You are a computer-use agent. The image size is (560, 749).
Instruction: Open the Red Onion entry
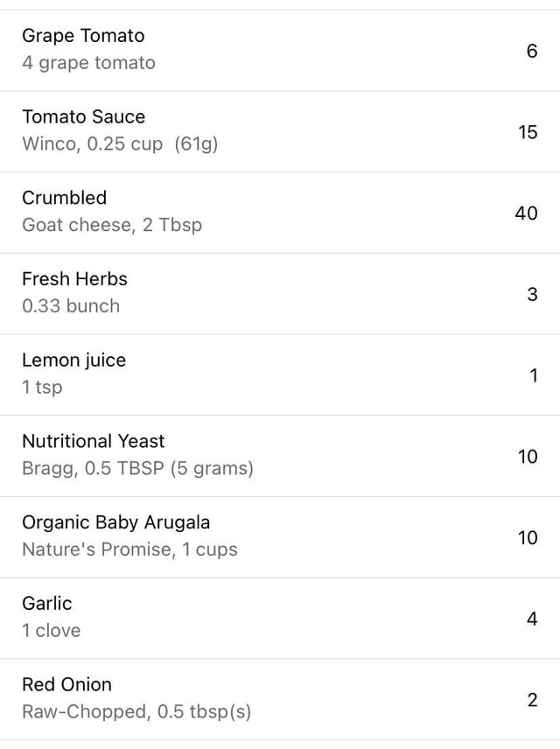[66, 684]
